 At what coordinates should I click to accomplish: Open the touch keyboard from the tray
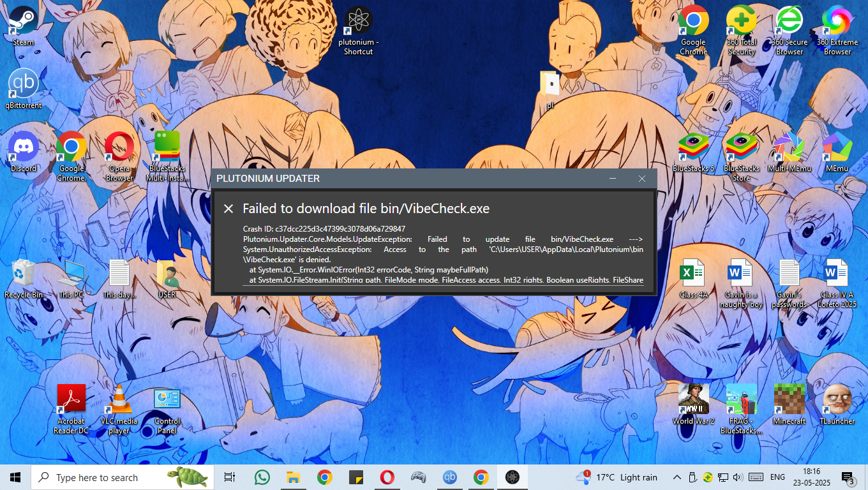(756, 477)
